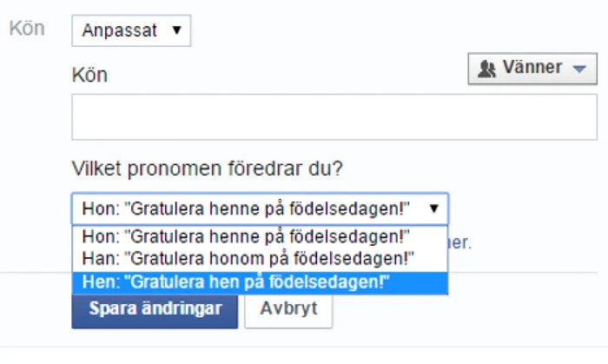Click the grey Kön section label on the left

(27, 29)
